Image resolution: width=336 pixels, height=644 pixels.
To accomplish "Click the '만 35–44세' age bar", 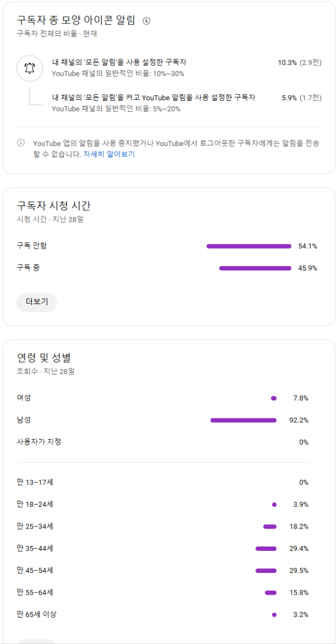I will point(266,549).
